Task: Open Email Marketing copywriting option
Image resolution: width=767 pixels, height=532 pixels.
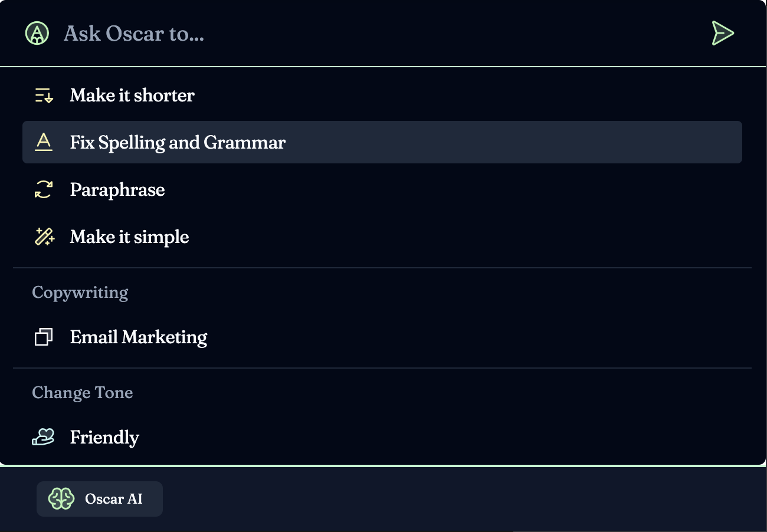Action: pos(382,337)
